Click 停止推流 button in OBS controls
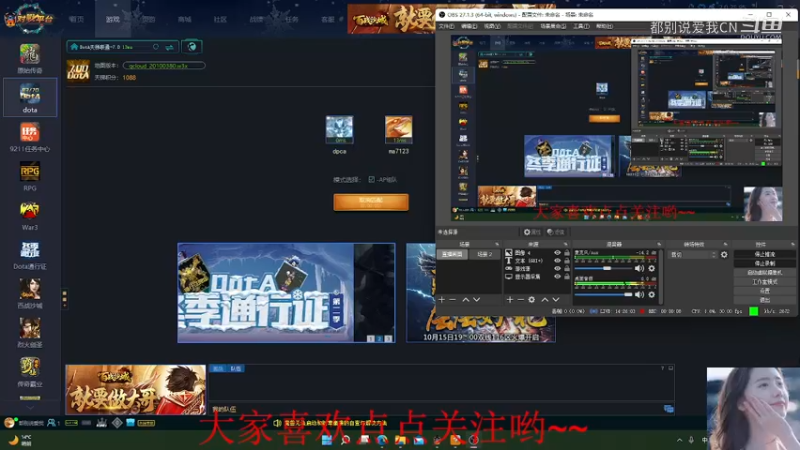Image resolution: width=800 pixels, height=450 pixels. [x=764, y=254]
